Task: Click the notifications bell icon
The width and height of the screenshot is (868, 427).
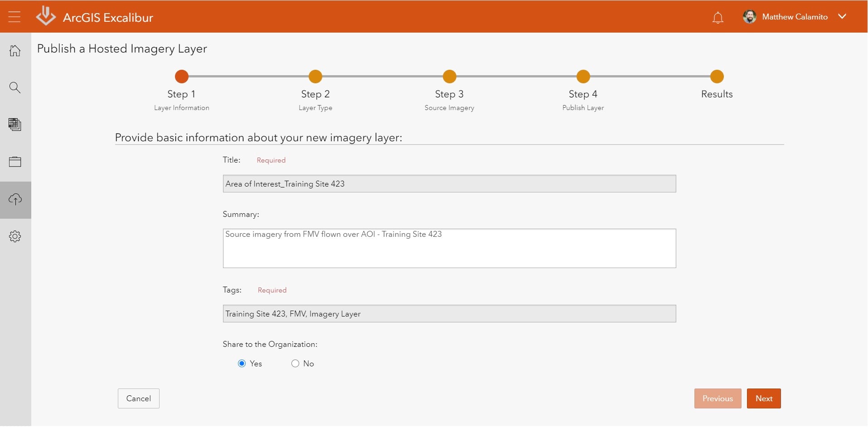Action: click(x=718, y=17)
